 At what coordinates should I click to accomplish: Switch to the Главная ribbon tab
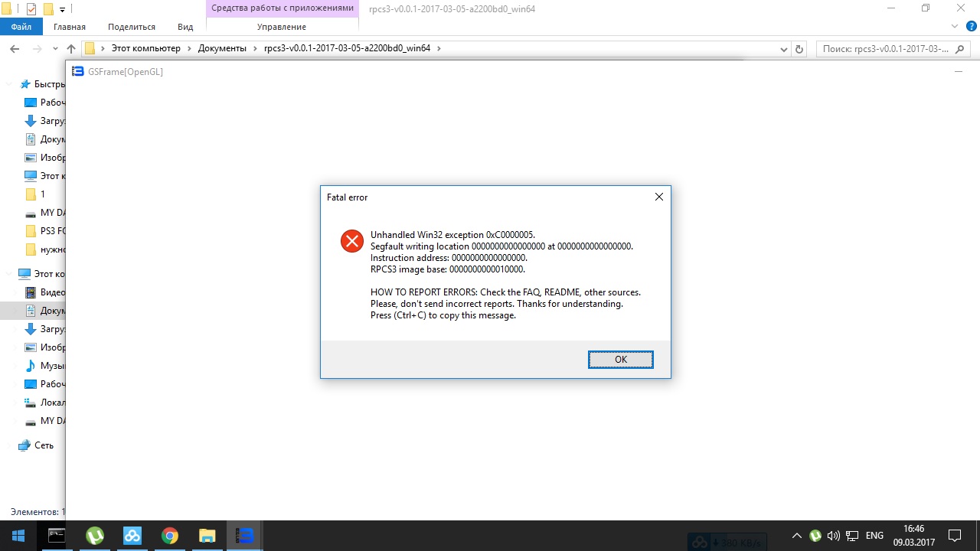point(70,27)
